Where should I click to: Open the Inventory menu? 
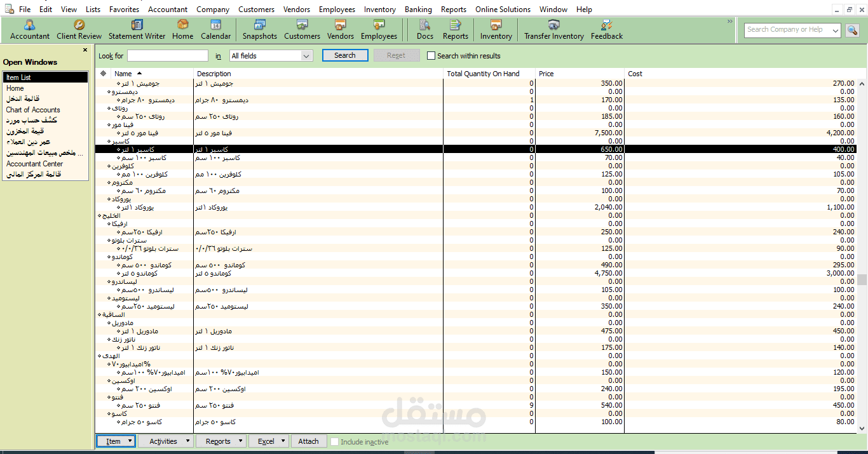(379, 10)
